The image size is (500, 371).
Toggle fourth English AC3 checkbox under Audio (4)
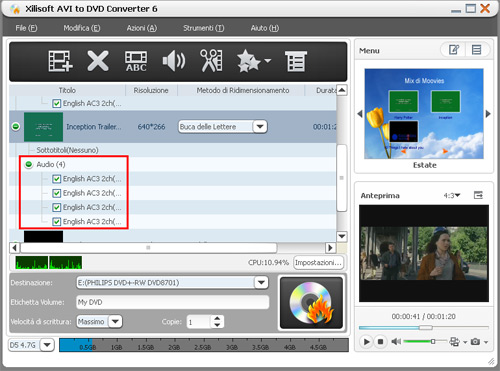click(56, 222)
